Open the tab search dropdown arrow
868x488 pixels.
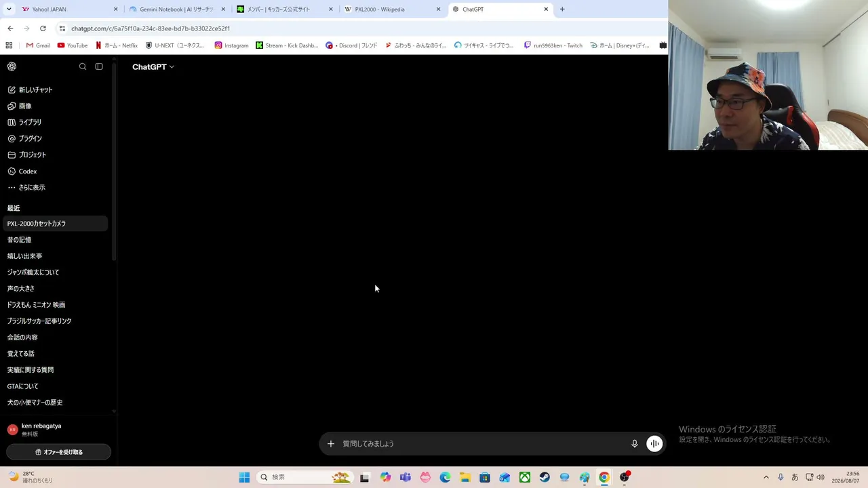pyautogui.click(x=9, y=9)
